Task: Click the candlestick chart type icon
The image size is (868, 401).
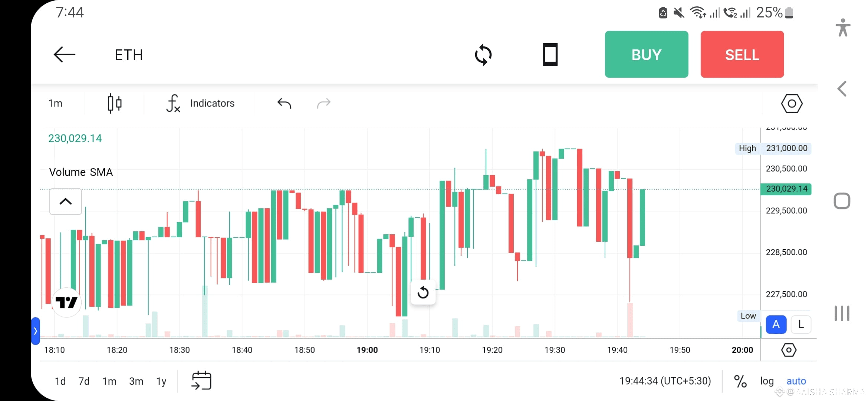Action: (114, 103)
